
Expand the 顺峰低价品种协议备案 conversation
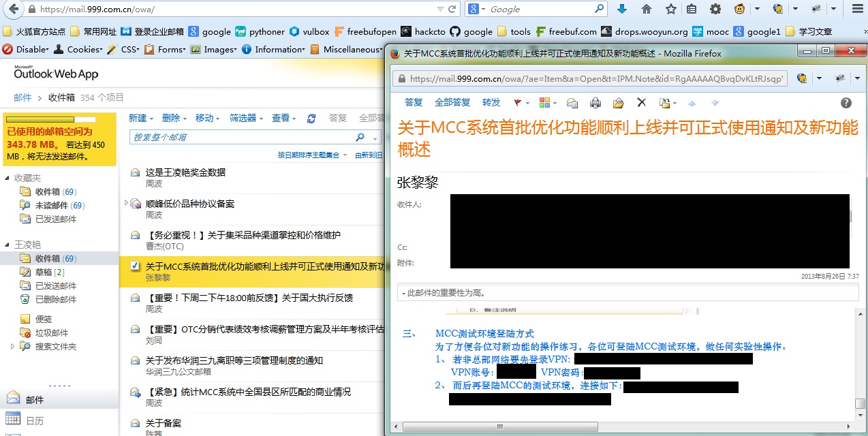tap(127, 203)
